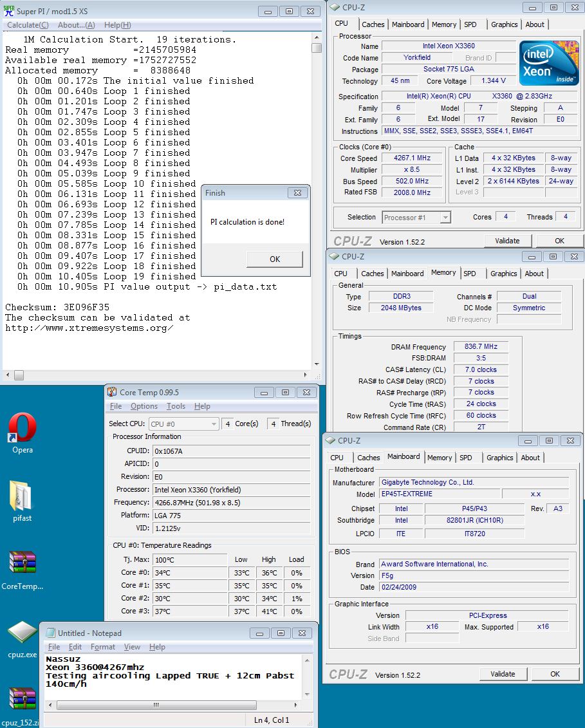Viewport: 585px width, 728px height.
Task: Select CPU tab in Mainboard CPU-Z window
Action: click(337, 457)
